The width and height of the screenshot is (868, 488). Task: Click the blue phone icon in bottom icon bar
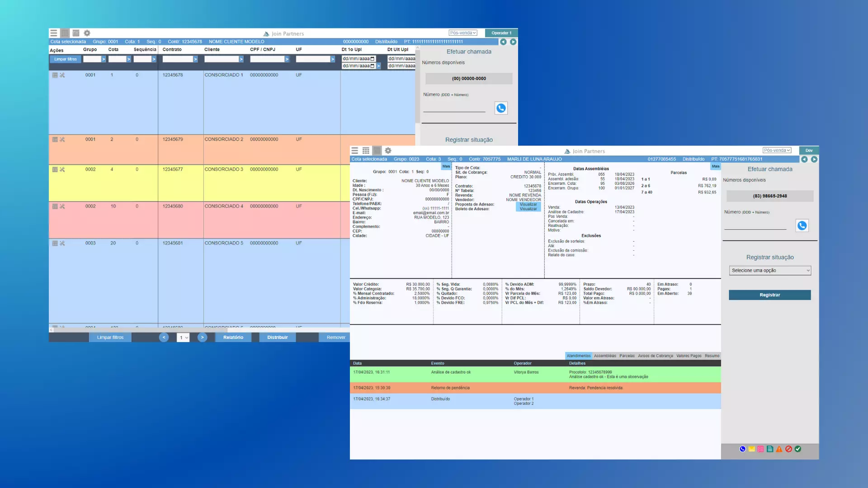click(x=742, y=449)
